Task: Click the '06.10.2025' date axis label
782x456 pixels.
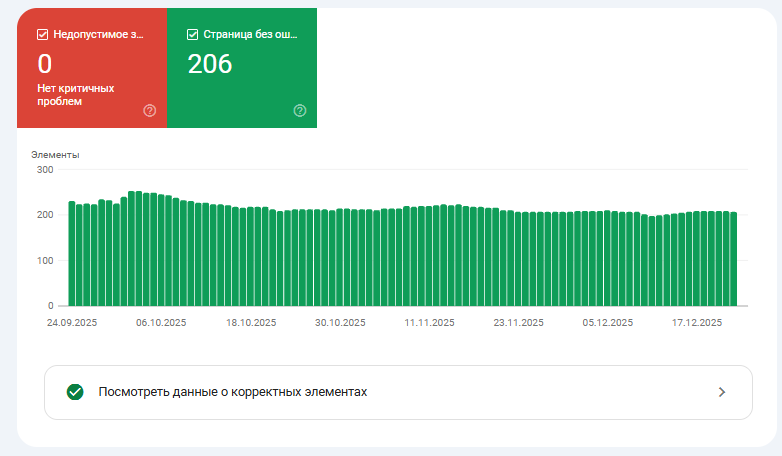Action: coord(161,323)
